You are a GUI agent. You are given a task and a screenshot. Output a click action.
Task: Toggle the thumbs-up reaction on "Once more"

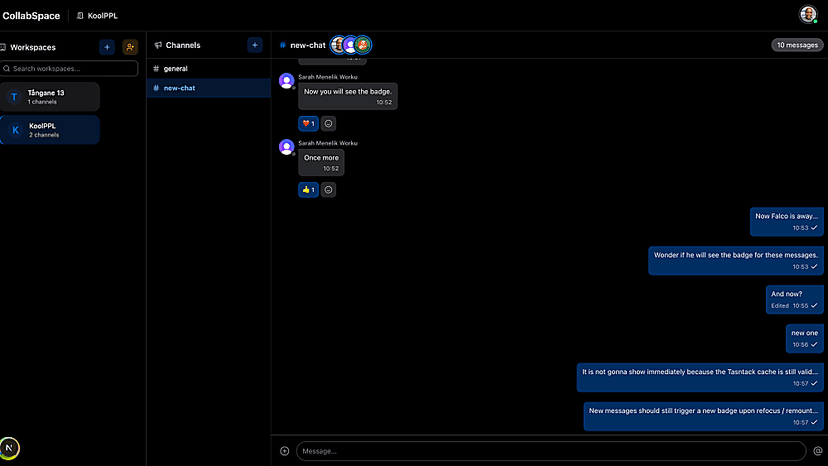point(308,190)
